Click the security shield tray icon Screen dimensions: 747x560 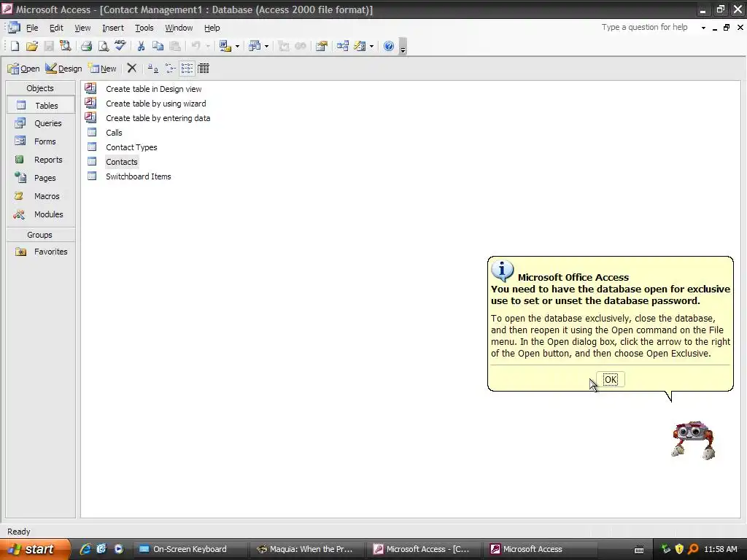679,549
